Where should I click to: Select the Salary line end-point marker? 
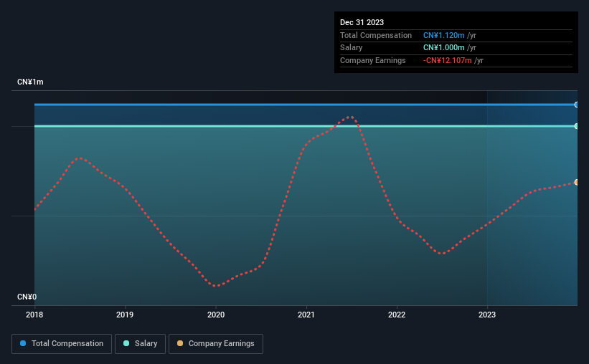pos(576,126)
